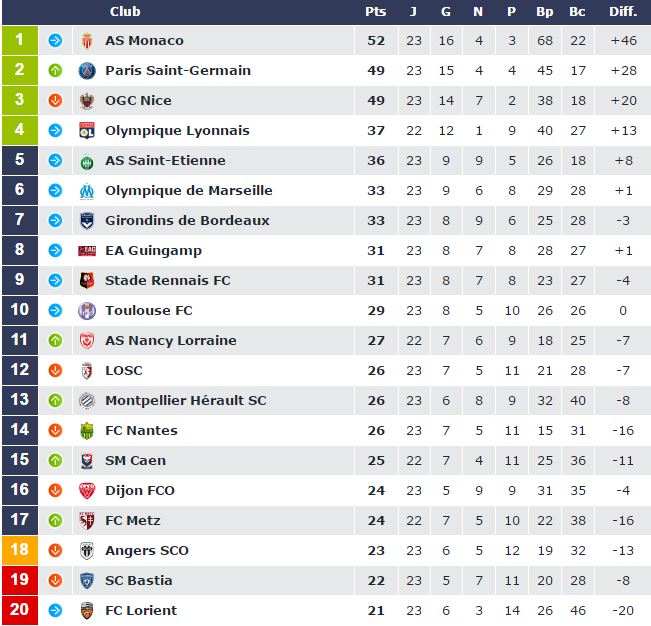Image resolution: width=651 pixels, height=626 pixels.
Task: Open the Girondins de Bordeaux team link
Action: tap(187, 220)
